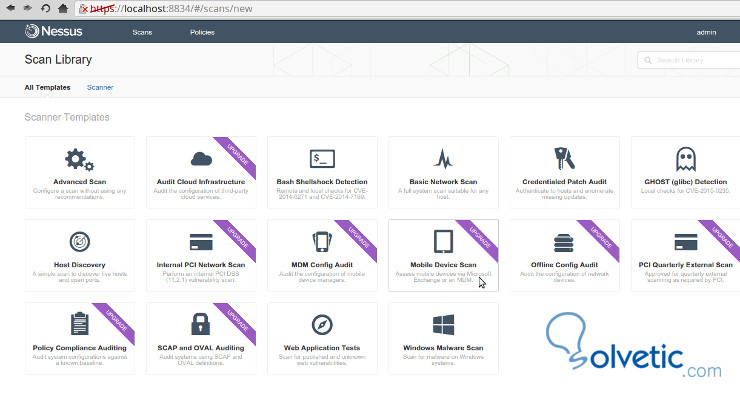The image size is (740, 400).
Task: Click the Internal PCI Network Scan card icon
Action: pos(201,242)
